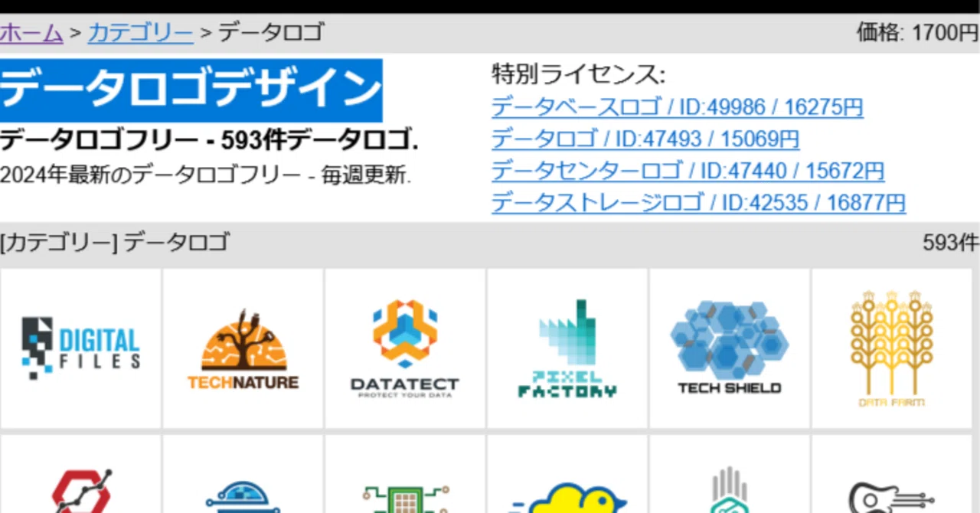Viewport: 980px width, 513px height.
Task: Open the blue dome logo thumbnail
Action: 243,474
